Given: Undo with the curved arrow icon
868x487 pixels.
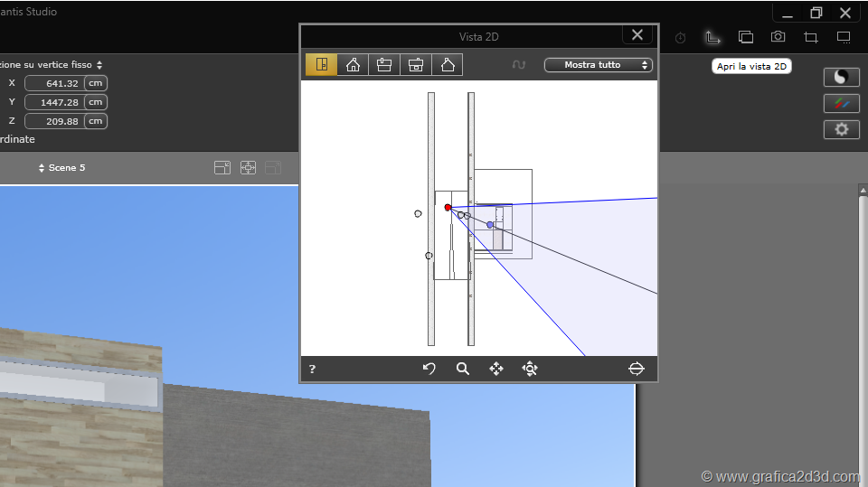Looking at the screenshot, I should point(429,369).
